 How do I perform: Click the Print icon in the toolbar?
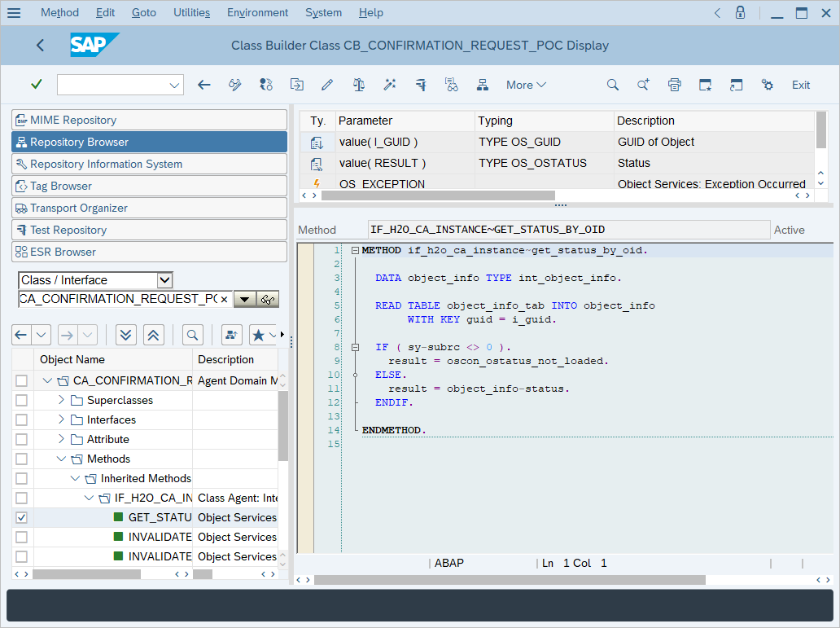pos(674,85)
